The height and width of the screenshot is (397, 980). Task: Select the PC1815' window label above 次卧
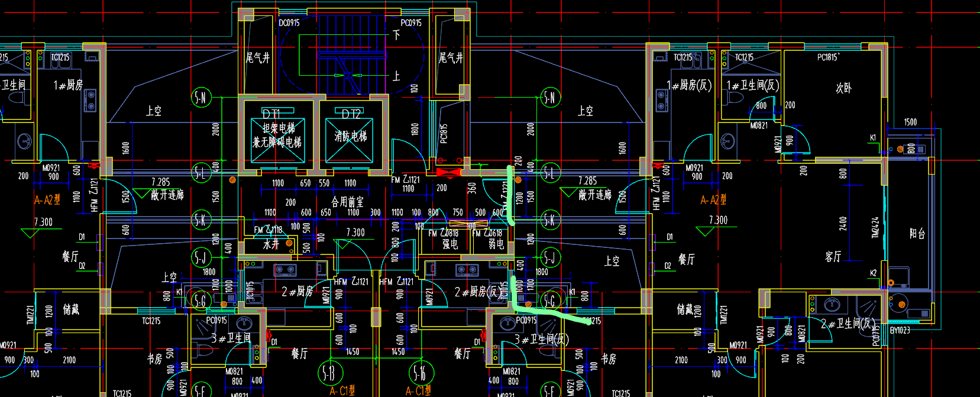(x=829, y=57)
